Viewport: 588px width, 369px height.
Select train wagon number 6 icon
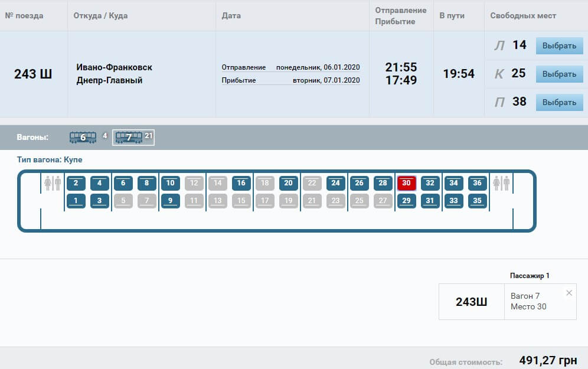point(83,137)
